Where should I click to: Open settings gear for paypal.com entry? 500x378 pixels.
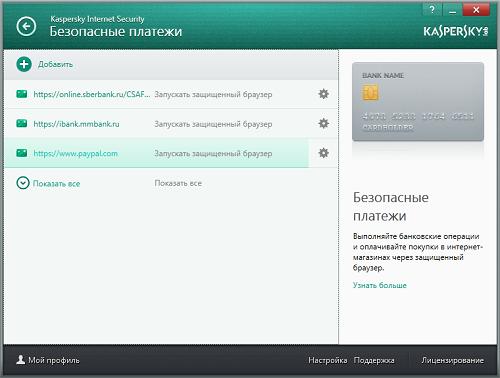(x=324, y=153)
